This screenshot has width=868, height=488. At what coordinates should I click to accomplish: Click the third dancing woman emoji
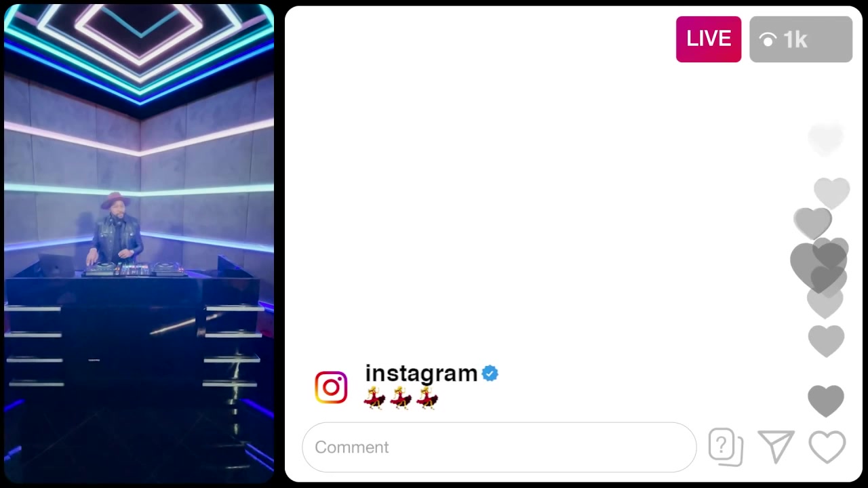click(427, 398)
